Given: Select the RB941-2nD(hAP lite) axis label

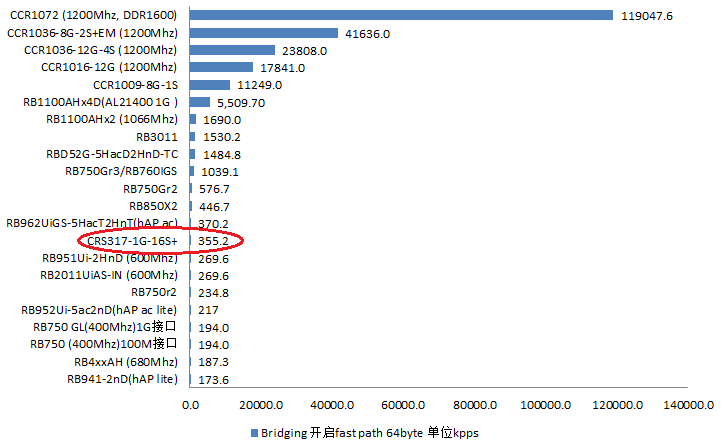Looking at the screenshot, I should point(121,380).
